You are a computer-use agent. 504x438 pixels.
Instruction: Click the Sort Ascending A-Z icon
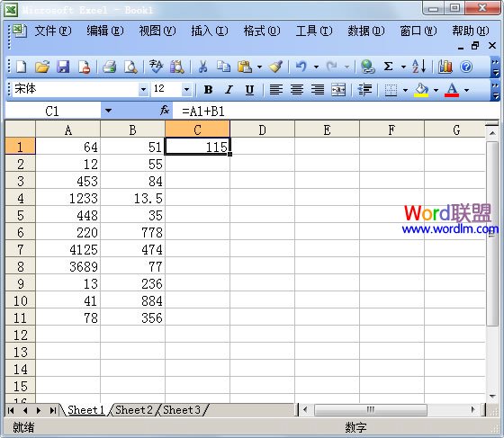[x=419, y=67]
